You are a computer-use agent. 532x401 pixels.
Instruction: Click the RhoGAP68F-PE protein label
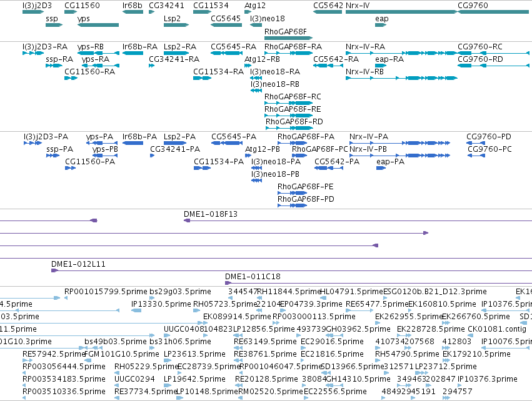coord(305,187)
